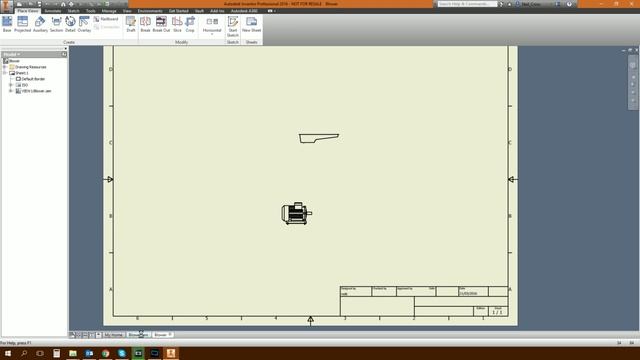This screenshot has height=360, width=640.
Task: Expand the Drawing Resources node
Action: (x=5, y=67)
